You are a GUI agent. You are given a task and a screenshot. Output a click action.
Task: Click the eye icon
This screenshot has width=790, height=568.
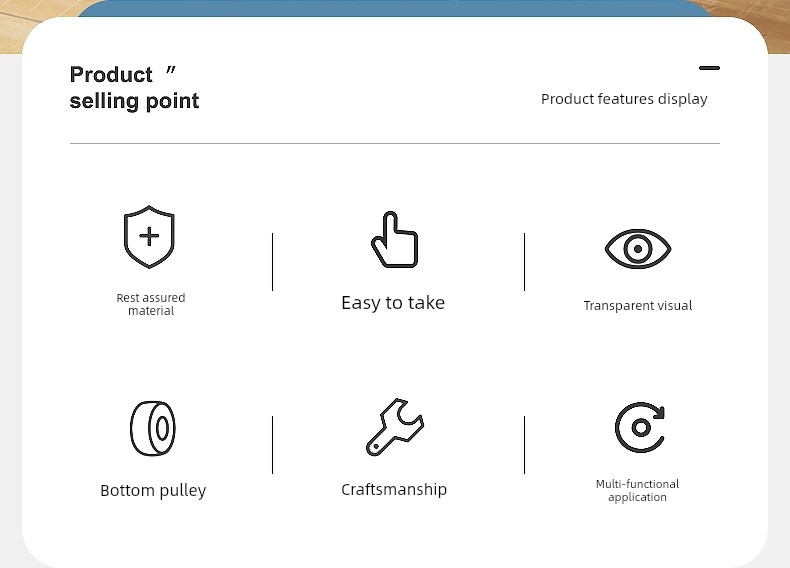point(638,249)
